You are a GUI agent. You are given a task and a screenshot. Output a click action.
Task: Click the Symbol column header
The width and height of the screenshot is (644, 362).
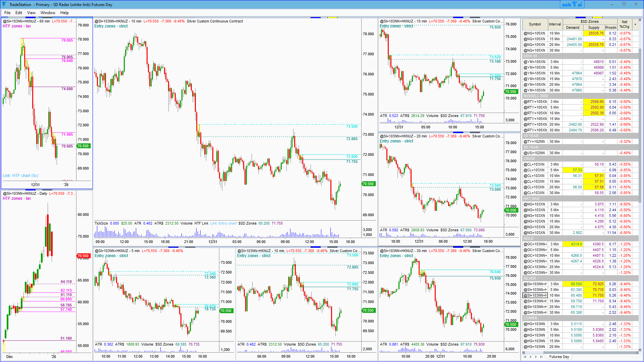[x=535, y=24]
